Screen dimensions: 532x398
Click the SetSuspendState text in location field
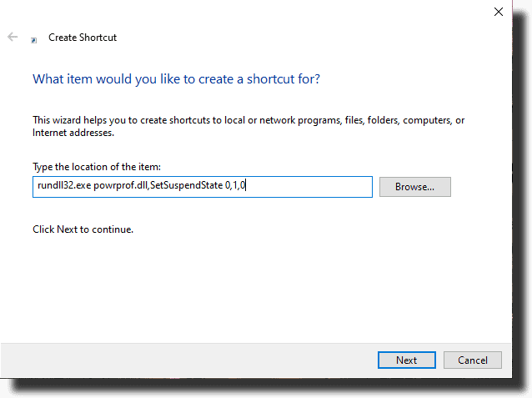click(x=186, y=185)
